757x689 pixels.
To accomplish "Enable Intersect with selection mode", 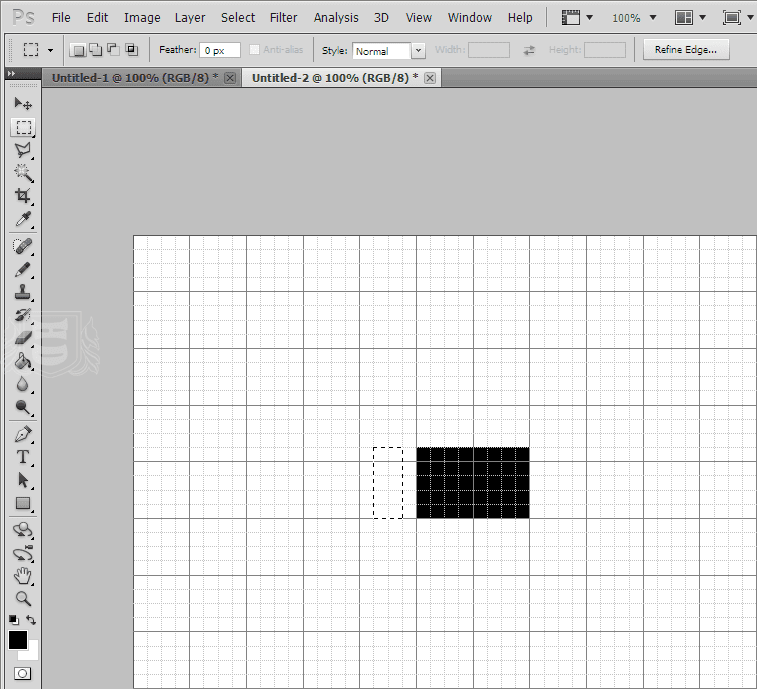I will click(131, 50).
